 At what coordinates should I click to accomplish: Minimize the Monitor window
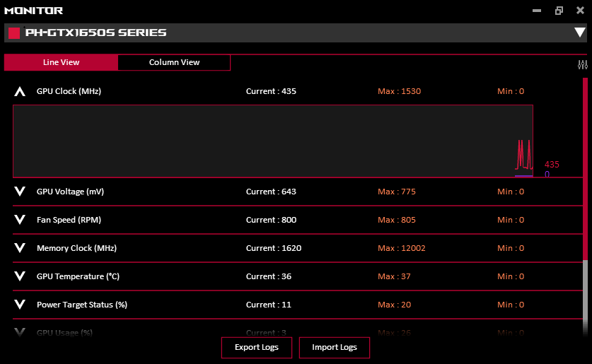click(x=537, y=11)
